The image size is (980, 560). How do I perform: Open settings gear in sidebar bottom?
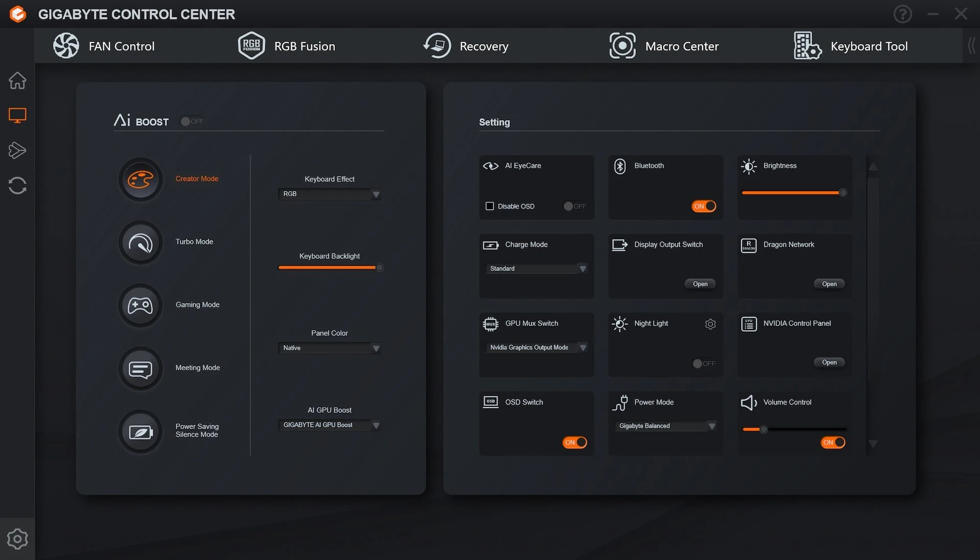click(17, 539)
